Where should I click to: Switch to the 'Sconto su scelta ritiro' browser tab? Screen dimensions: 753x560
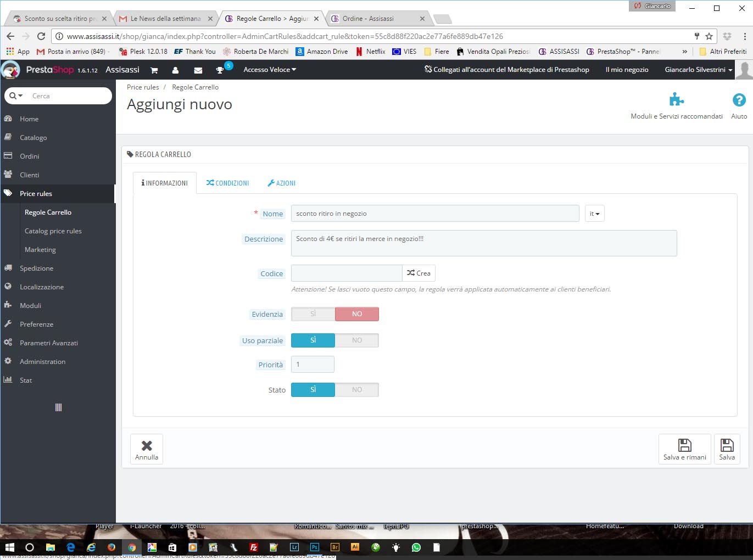[60, 19]
